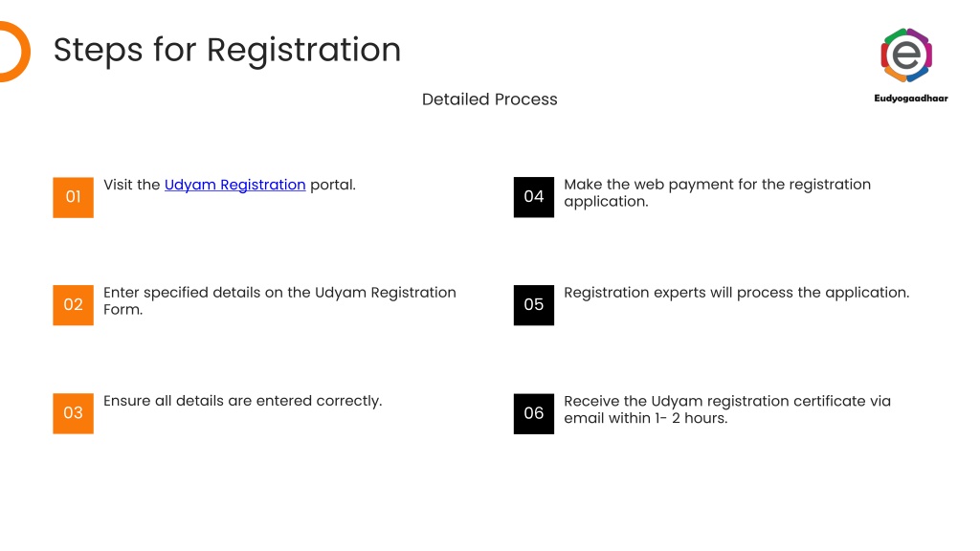The width and height of the screenshot is (980, 551).
Task: Click 'Ensure all details are entered correctly'
Action: pos(242,401)
